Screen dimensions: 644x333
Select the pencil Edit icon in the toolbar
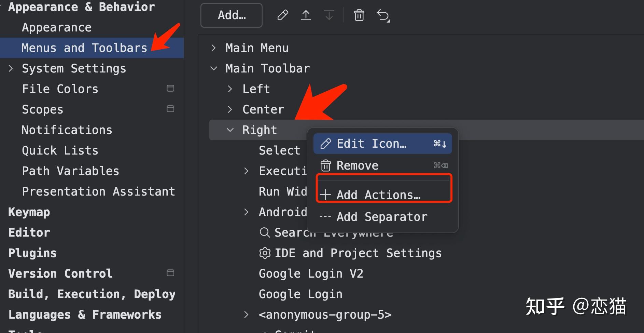tap(282, 15)
